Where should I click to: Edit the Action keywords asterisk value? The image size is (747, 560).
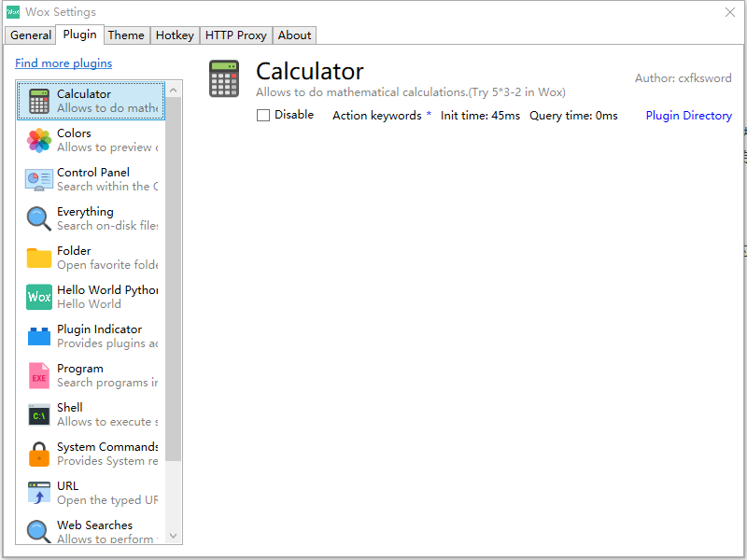click(x=429, y=114)
